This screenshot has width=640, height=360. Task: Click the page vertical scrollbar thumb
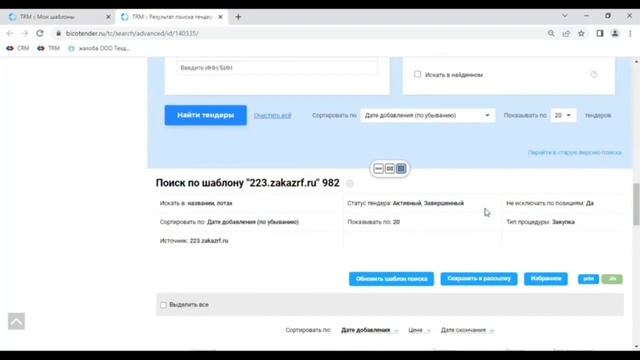coord(636,204)
